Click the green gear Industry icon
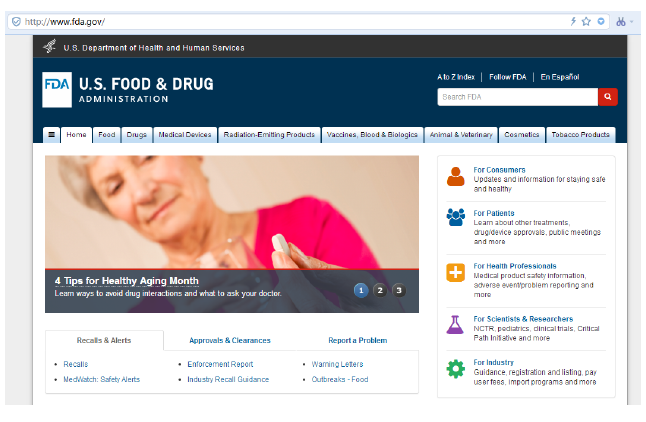Screen dimensions: 646x422 tap(456, 369)
